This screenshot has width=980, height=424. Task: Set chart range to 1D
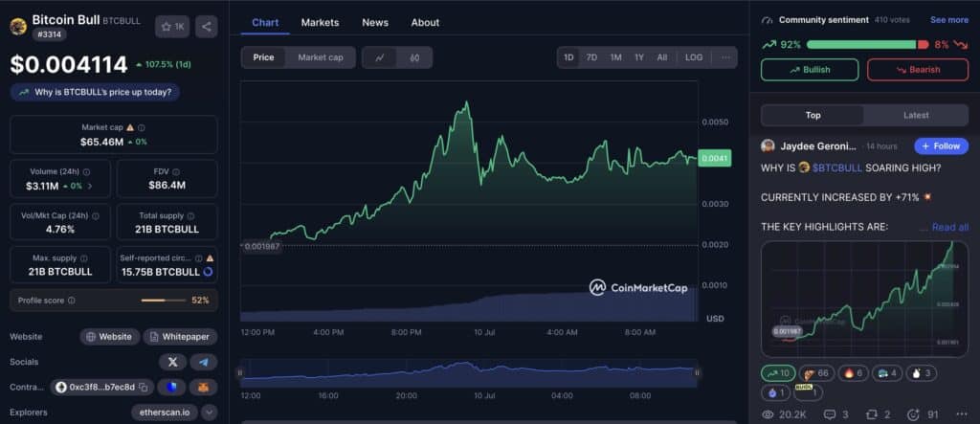click(x=568, y=57)
